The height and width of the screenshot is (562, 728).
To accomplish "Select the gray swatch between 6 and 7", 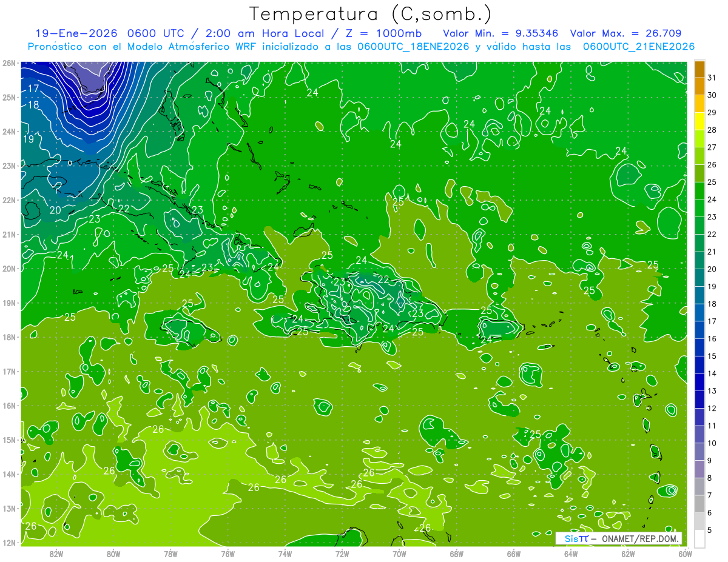I will [699, 504].
